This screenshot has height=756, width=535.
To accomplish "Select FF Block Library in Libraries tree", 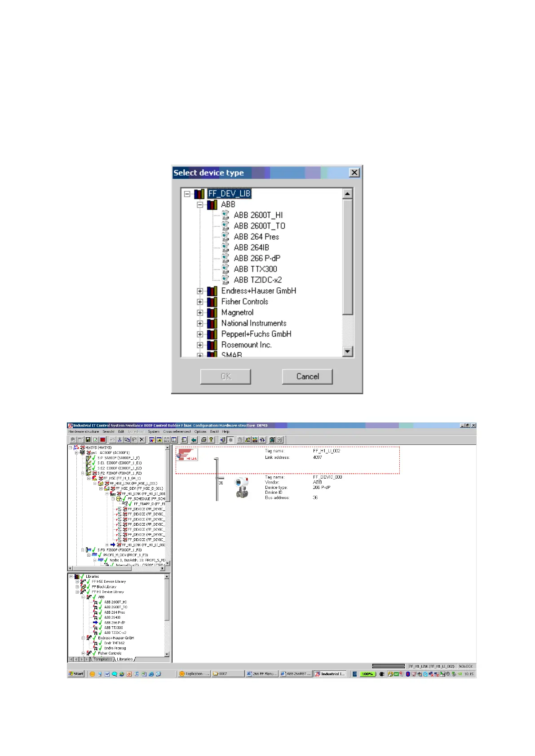I will click(x=104, y=587).
